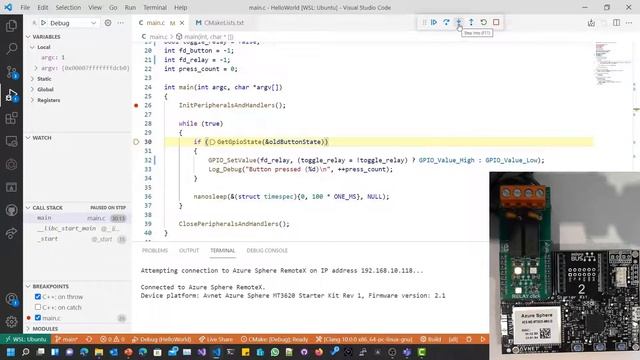
Task: Open the Source Control view
Action: pyautogui.click(x=11, y=72)
